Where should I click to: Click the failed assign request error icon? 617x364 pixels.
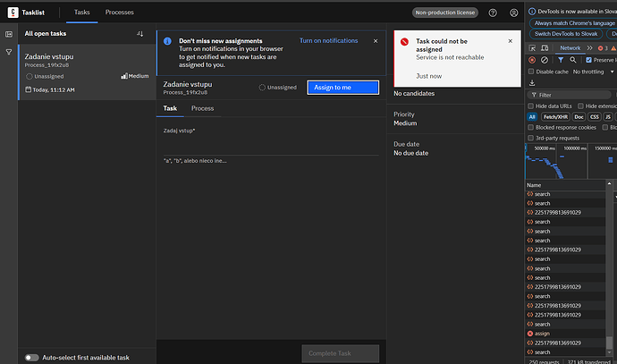pyautogui.click(x=530, y=334)
